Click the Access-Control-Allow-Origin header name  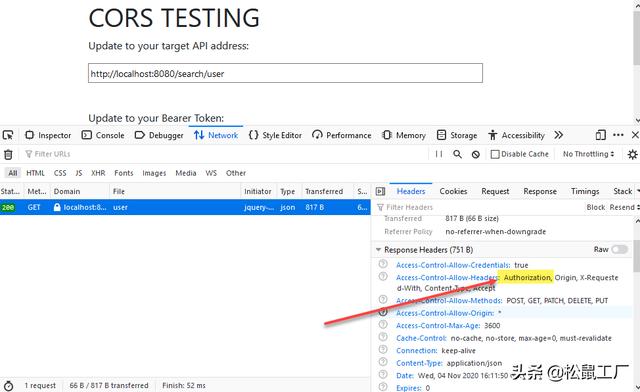click(445, 313)
